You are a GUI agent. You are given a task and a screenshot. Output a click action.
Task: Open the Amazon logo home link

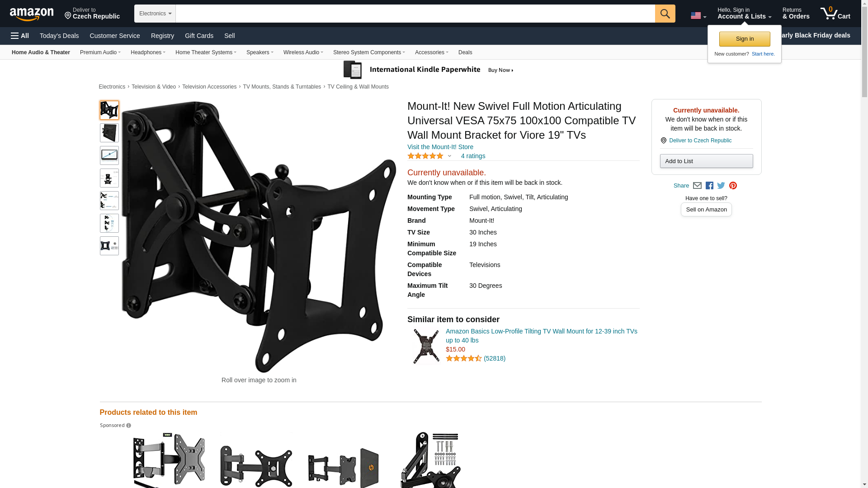32,14
